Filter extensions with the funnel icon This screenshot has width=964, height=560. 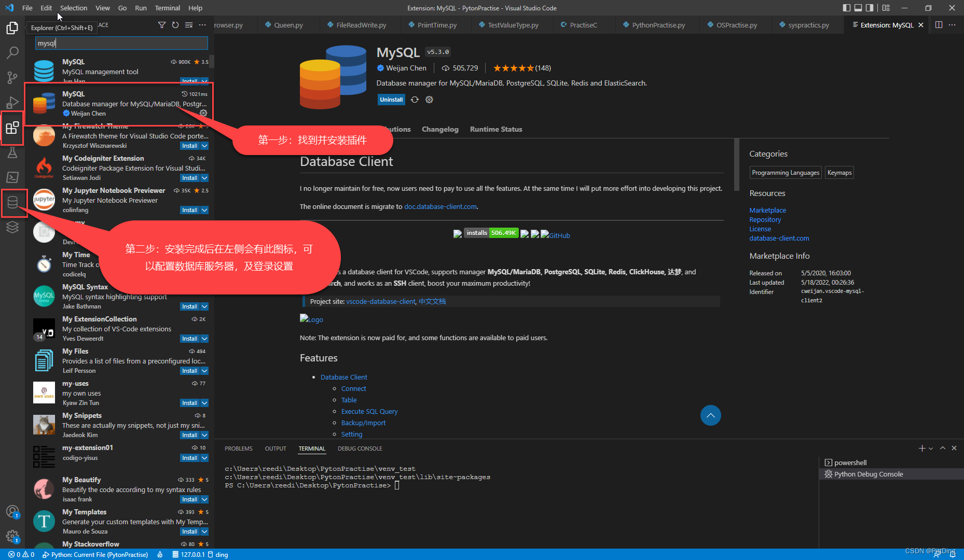click(x=162, y=25)
